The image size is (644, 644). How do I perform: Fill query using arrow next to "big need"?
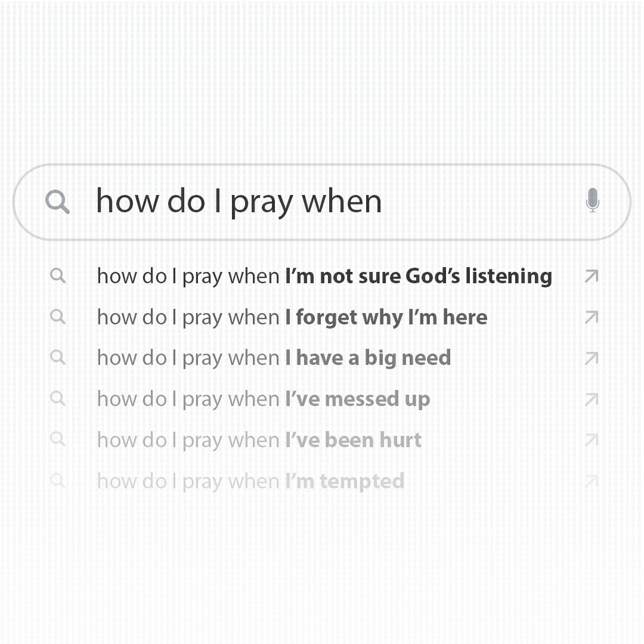tap(591, 358)
